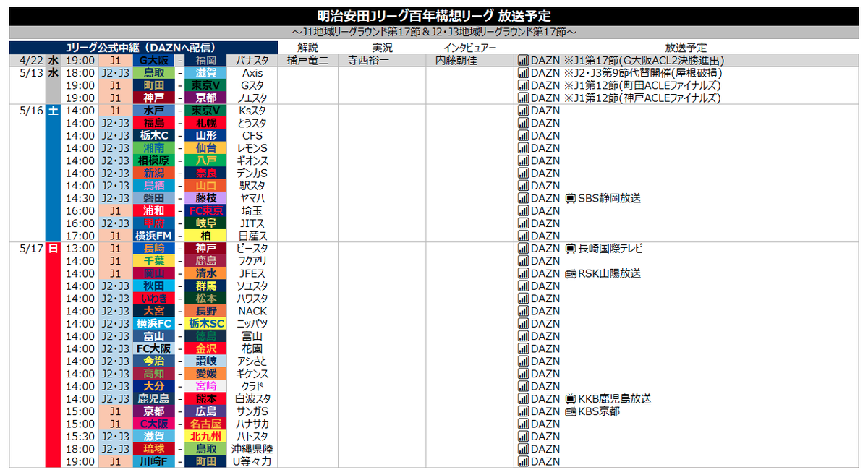This screenshot has height=475, width=868.
Task: Select the 新潟 team cell
Action: (x=153, y=174)
